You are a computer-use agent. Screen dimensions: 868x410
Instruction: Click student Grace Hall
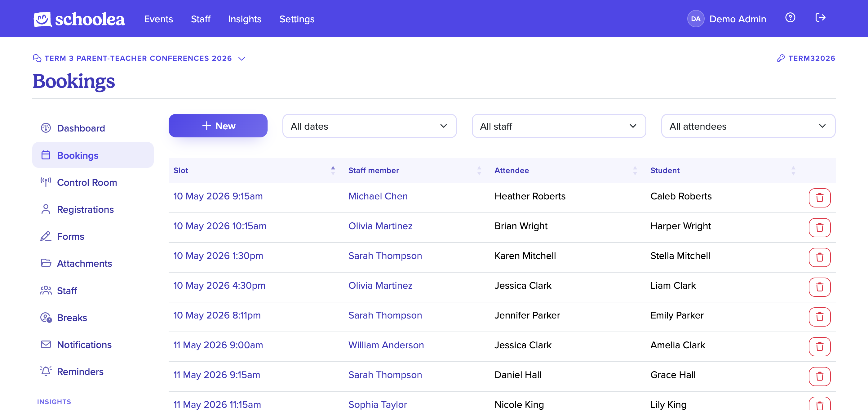(673, 375)
